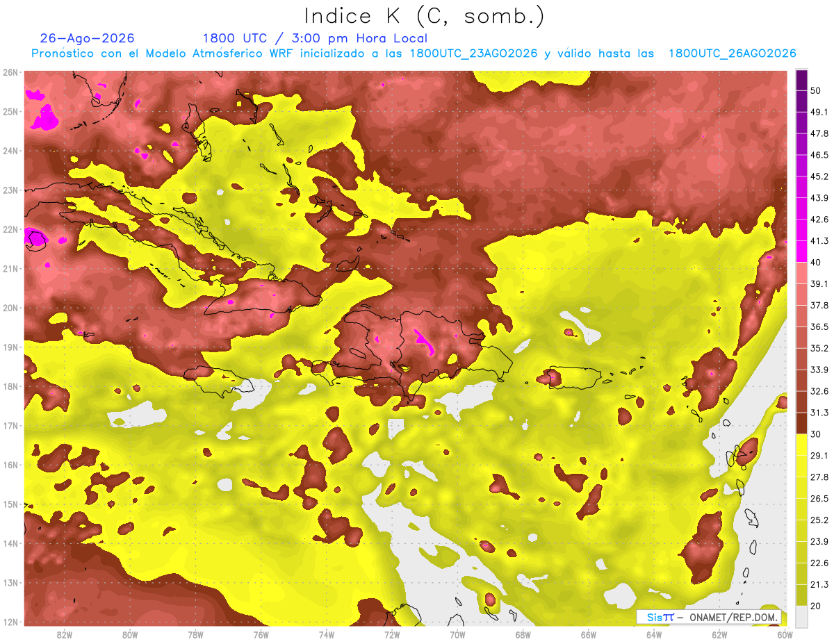The height and width of the screenshot is (644, 834).
Task: Click the '20N' latitude label
Action: [10, 308]
